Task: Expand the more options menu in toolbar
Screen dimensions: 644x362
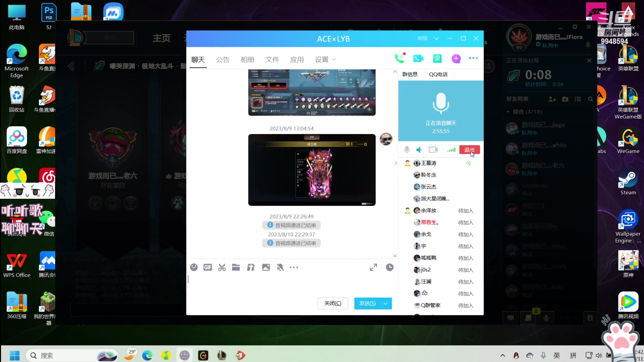Action: [x=294, y=267]
